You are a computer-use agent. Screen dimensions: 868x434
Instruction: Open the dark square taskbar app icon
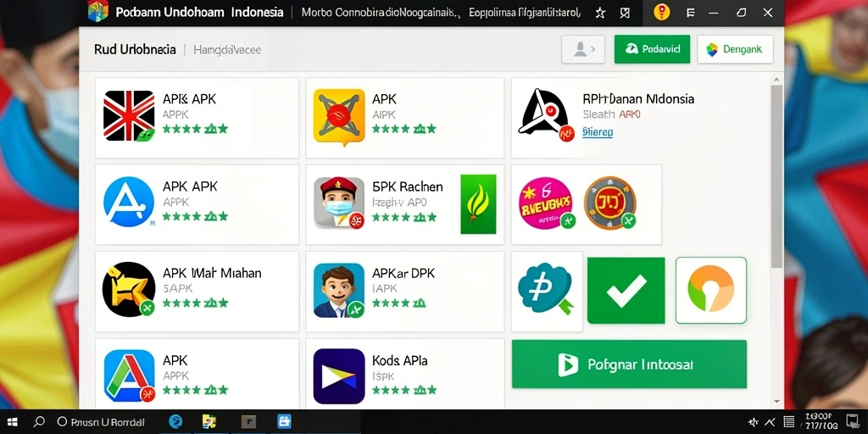249,422
